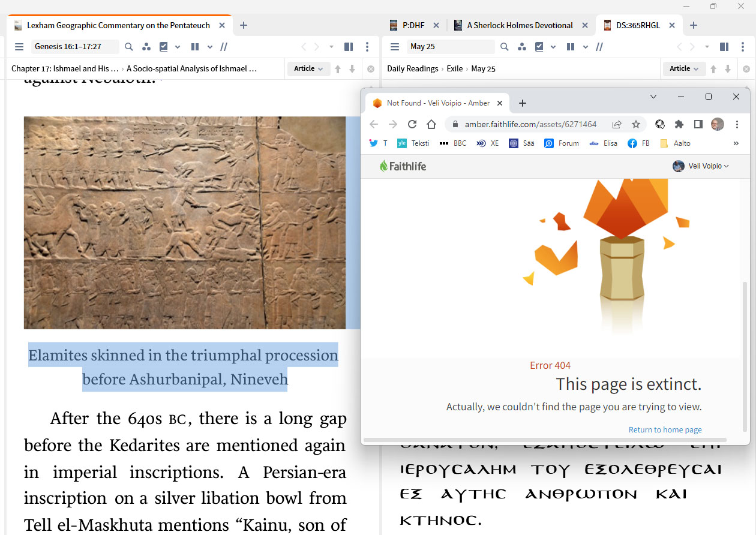Image resolution: width=756 pixels, height=535 pixels.
Task: Open visual filters in the Genesis panel
Action: 146,47
